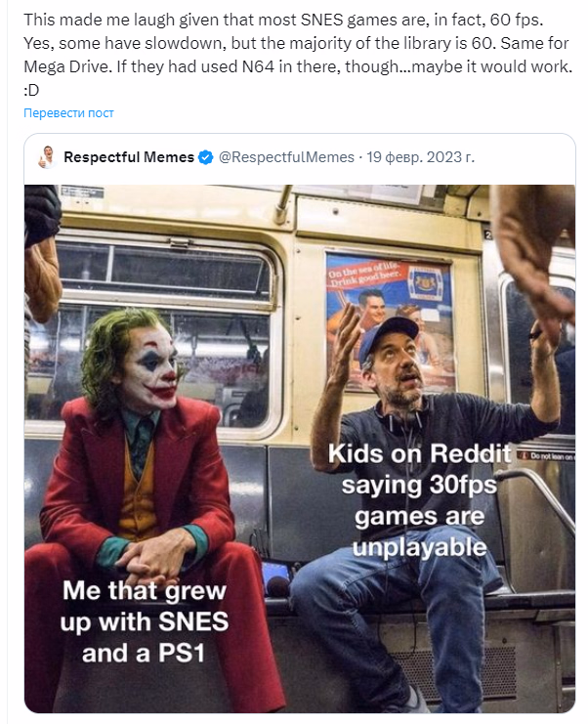588x724 pixels.
Task: Click the "Перевести пост" translate link
Action: point(68,113)
